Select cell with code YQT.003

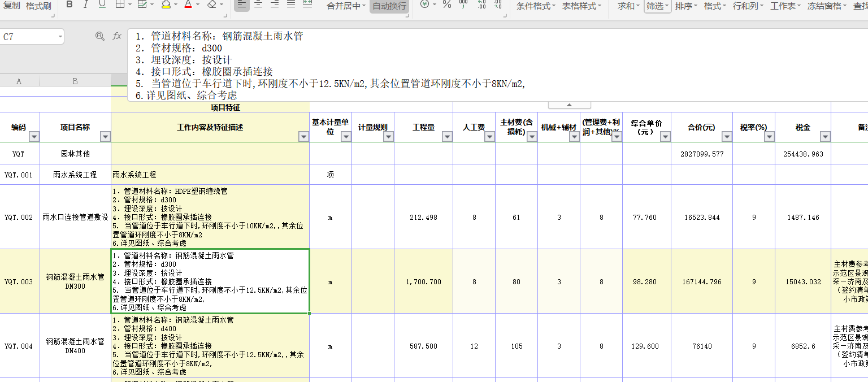(x=19, y=281)
